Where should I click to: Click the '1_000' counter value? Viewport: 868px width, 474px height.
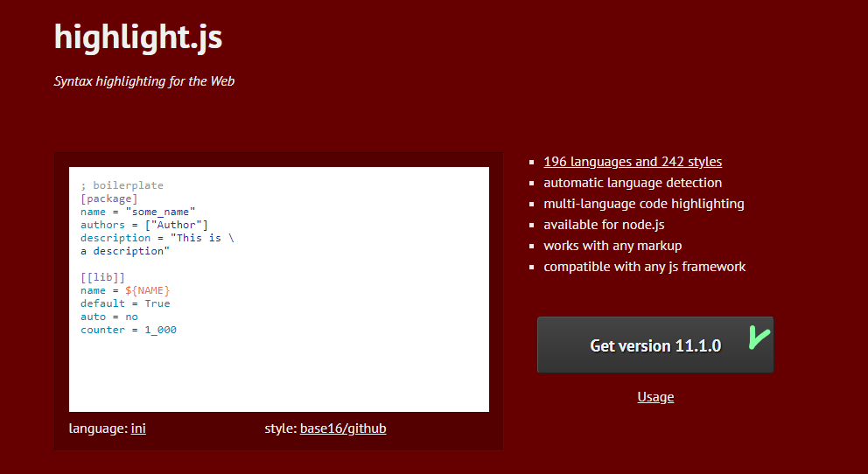click(160, 330)
